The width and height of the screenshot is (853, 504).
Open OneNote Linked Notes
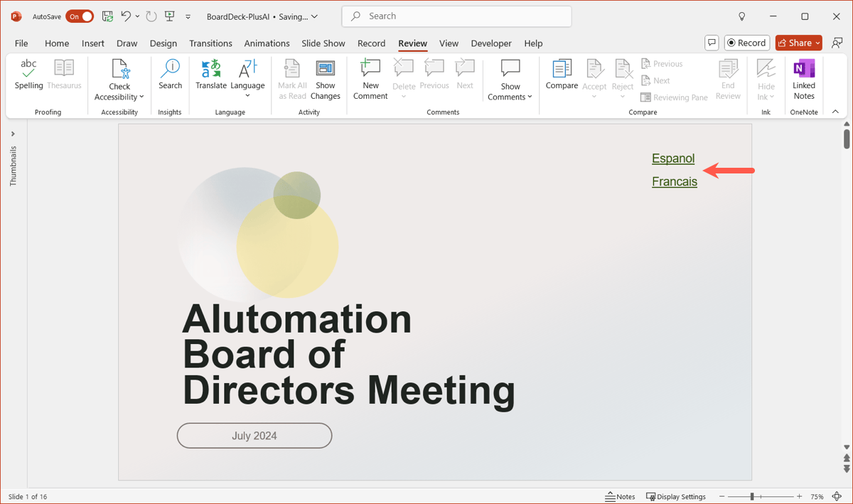[x=804, y=80]
